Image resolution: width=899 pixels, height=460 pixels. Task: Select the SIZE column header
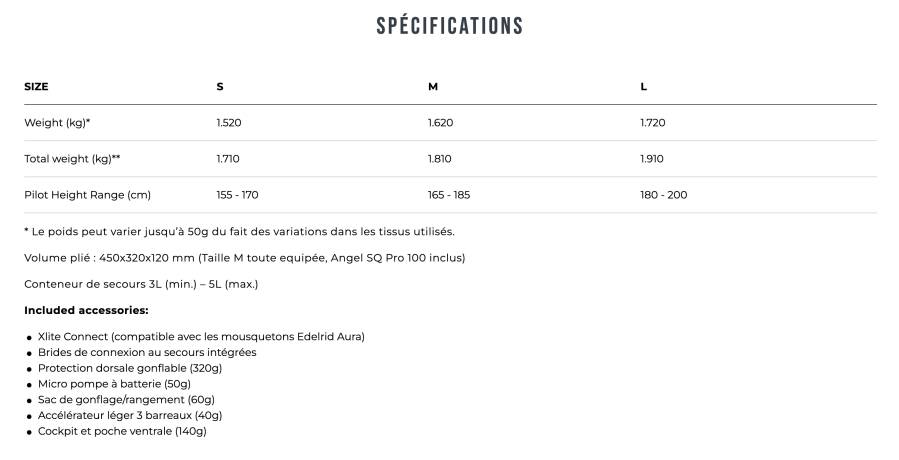[36, 87]
